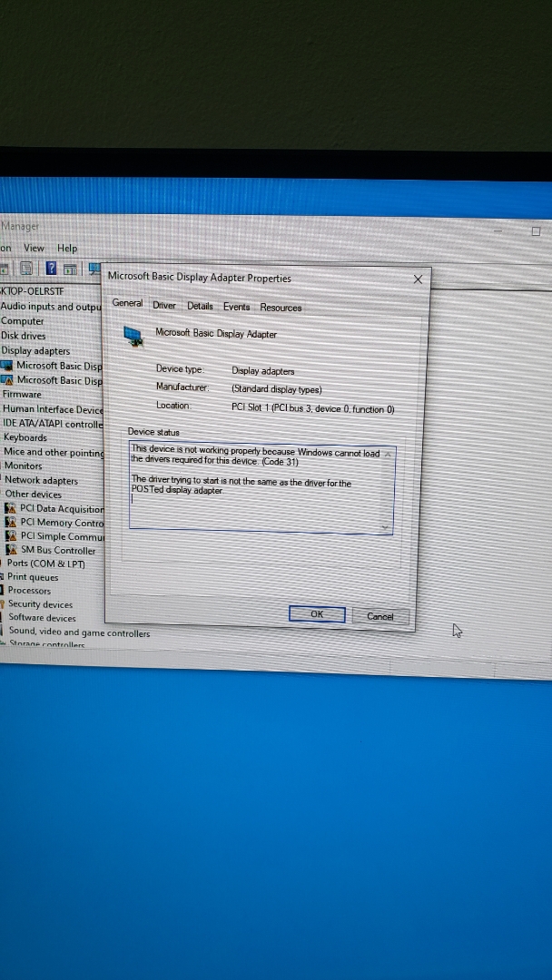Click the Properties toolbar icon in Device Manager
This screenshot has width=552, height=980.
pos(27,269)
